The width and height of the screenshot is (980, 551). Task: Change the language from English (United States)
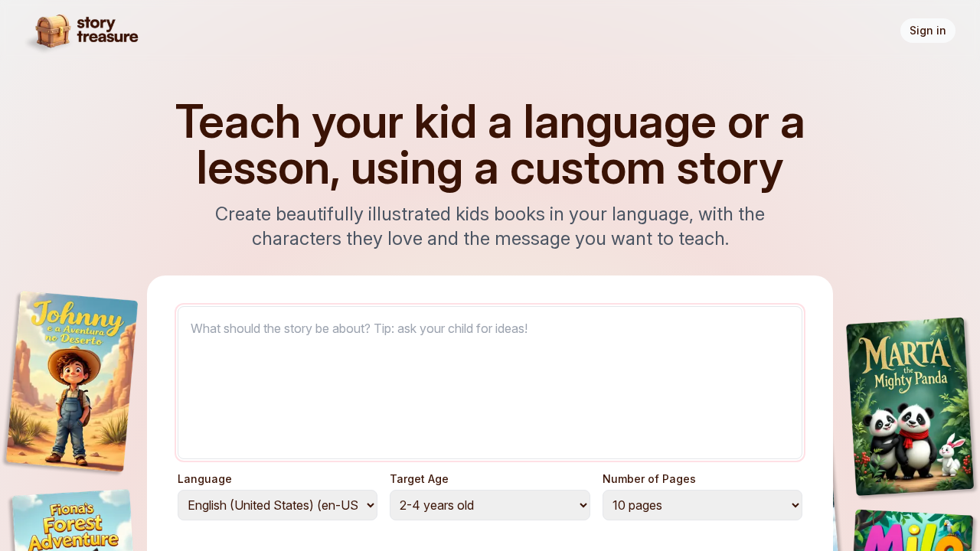[277, 505]
